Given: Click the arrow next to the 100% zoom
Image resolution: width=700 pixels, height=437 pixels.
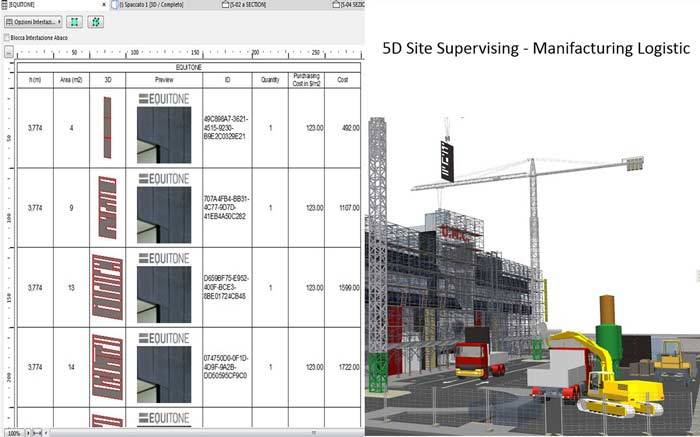Looking at the screenshot, I should [28, 433].
